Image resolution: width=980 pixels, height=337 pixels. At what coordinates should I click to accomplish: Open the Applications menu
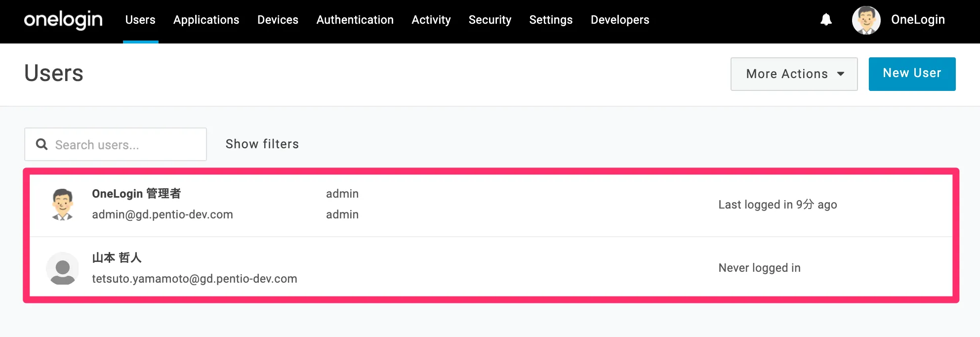206,20
